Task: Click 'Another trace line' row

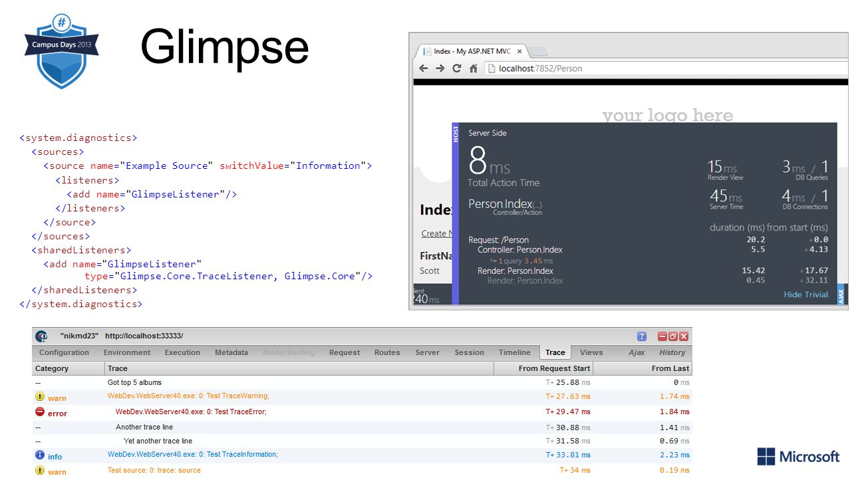Action: [362, 427]
